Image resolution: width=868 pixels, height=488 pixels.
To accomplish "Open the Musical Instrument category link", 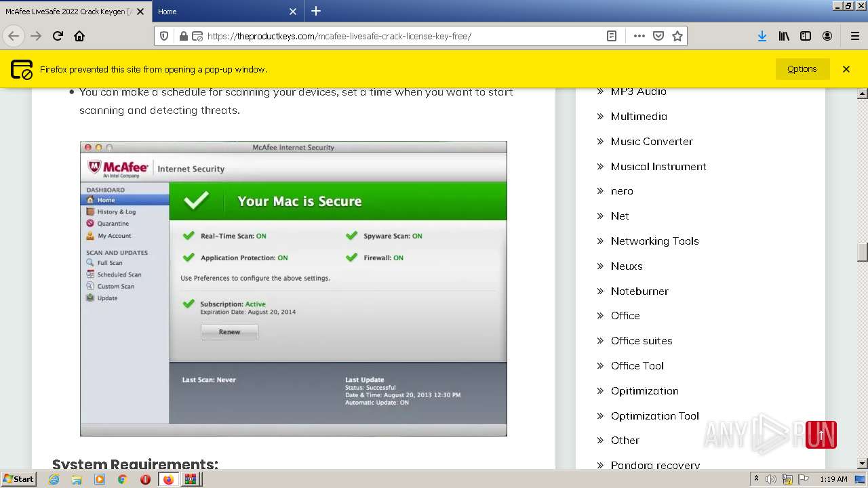I will (x=658, y=167).
